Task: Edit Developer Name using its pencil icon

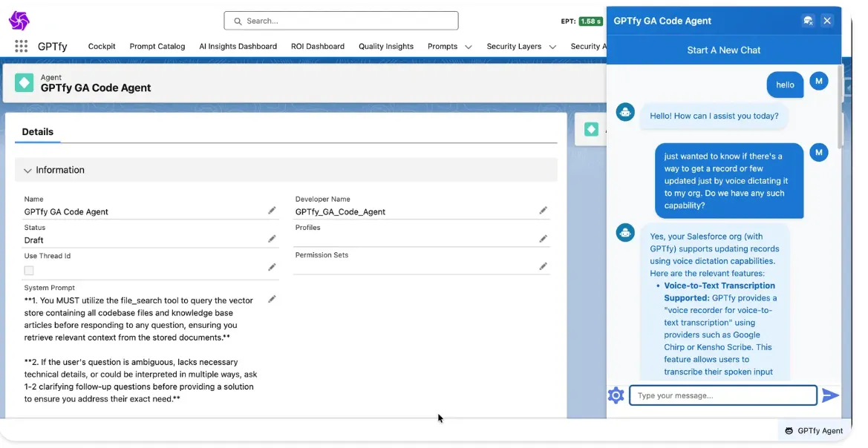Action: 543,210
